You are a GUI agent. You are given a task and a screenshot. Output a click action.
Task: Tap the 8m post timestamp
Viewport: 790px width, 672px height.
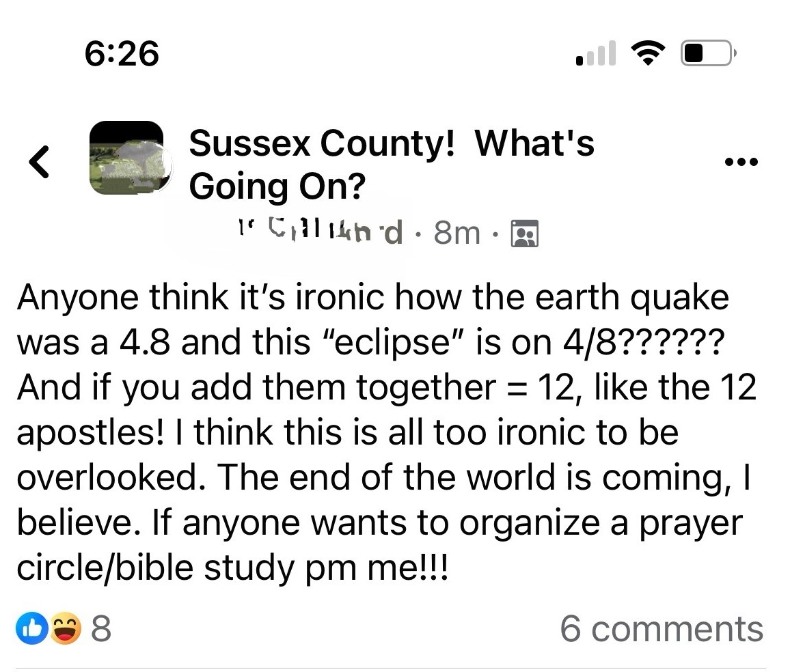tap(457, 234)
